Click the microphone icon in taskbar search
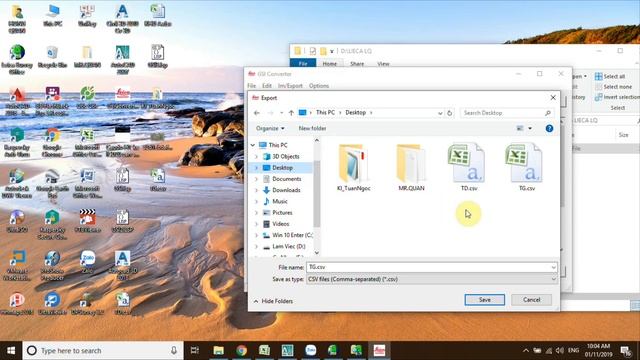Screen dimensions: 640x360 click(174, 351)
